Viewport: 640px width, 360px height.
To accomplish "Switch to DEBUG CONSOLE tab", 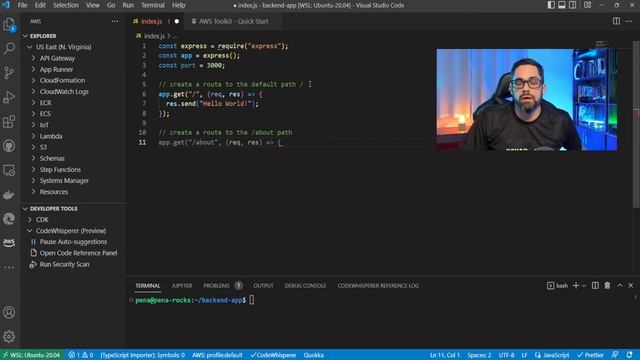I will click(305, 286).
